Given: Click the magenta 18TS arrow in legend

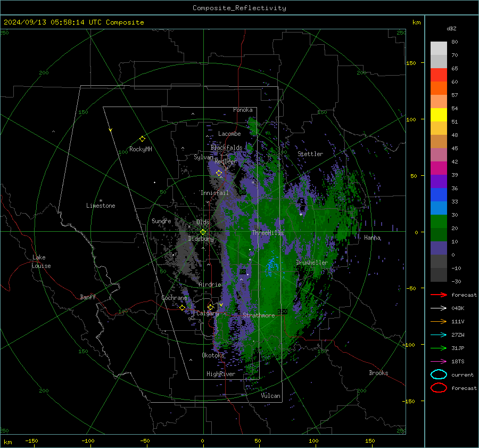Looking at the screenshot, I should 439,362.
